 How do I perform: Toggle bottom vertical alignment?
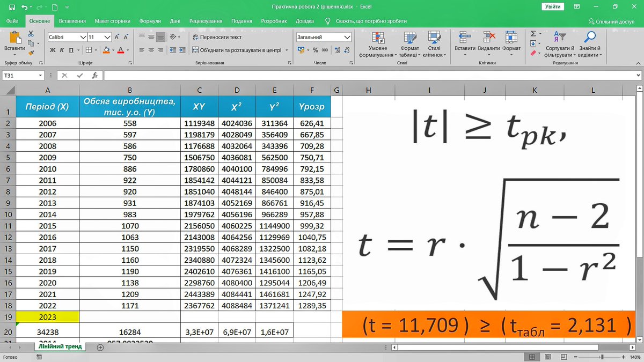pyautogui.click(x=160, y=38)
